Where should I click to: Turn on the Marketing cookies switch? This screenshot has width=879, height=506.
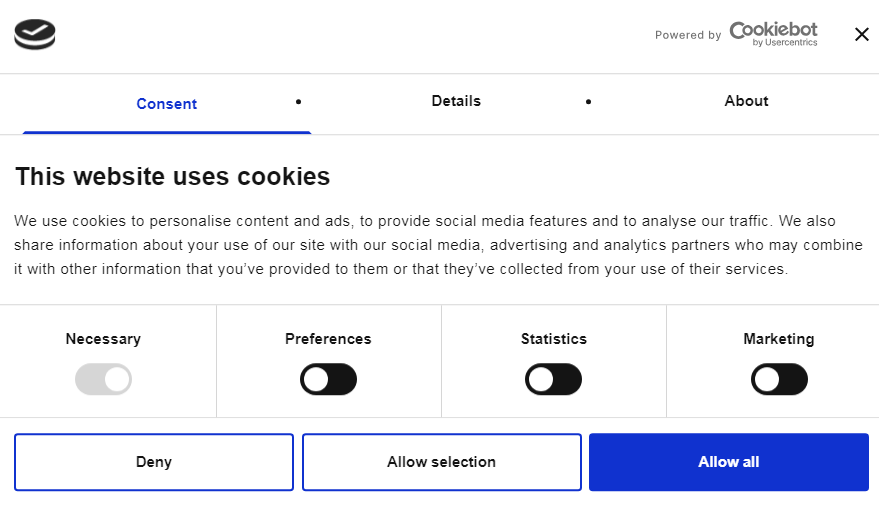pyautogui.click(x=779, y=379)
